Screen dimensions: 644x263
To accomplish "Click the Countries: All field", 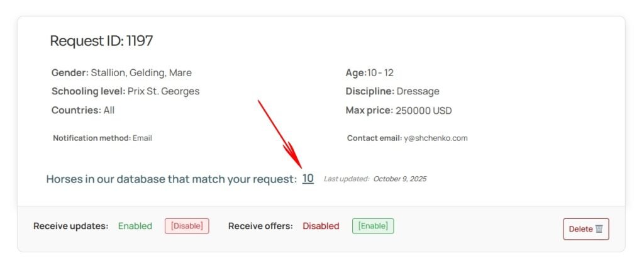I will (83, 111).
